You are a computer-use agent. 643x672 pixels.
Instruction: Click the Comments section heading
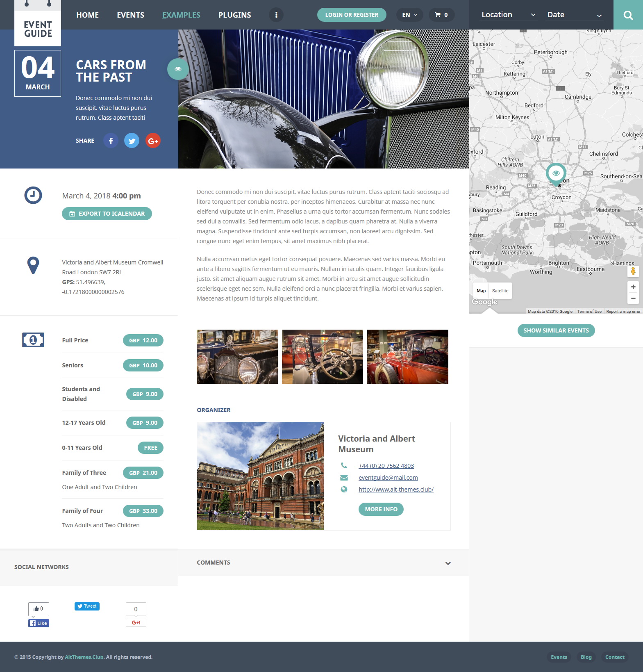tap(213, 563)
